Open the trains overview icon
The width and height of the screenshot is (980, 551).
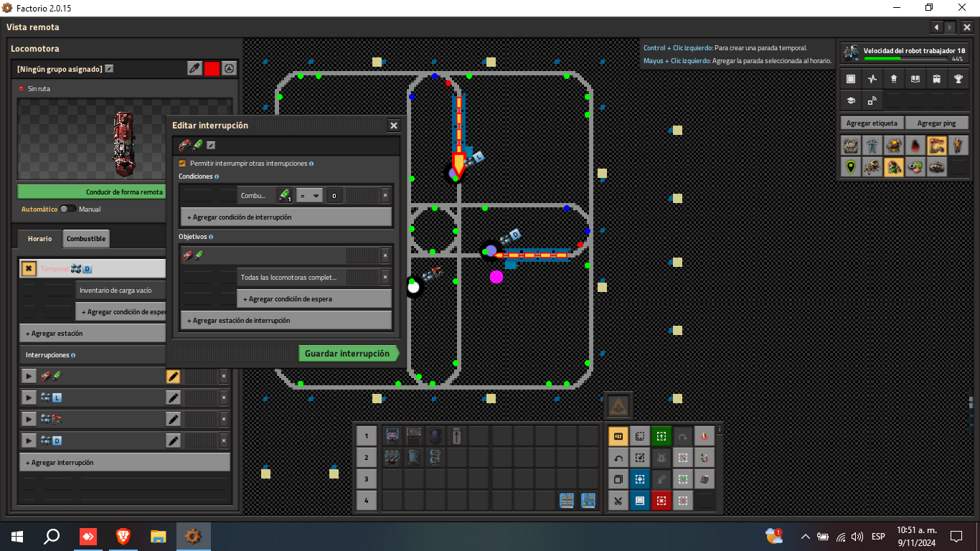click(x=937, y=79)
